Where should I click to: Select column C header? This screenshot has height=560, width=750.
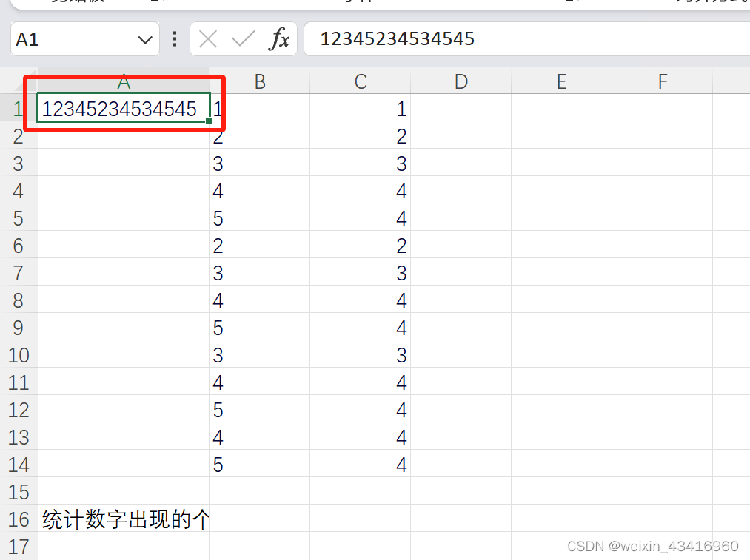point(360,81)
